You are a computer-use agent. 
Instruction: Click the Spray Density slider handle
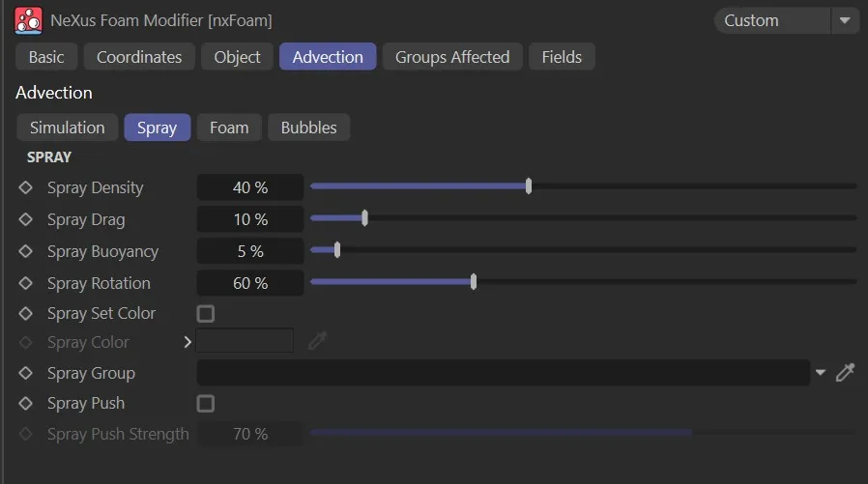click(x=529, y=186)
